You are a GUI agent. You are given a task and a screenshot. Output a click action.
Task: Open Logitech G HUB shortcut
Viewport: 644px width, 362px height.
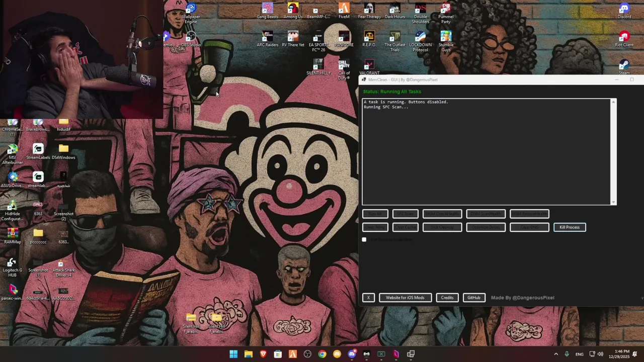[13, 267]
